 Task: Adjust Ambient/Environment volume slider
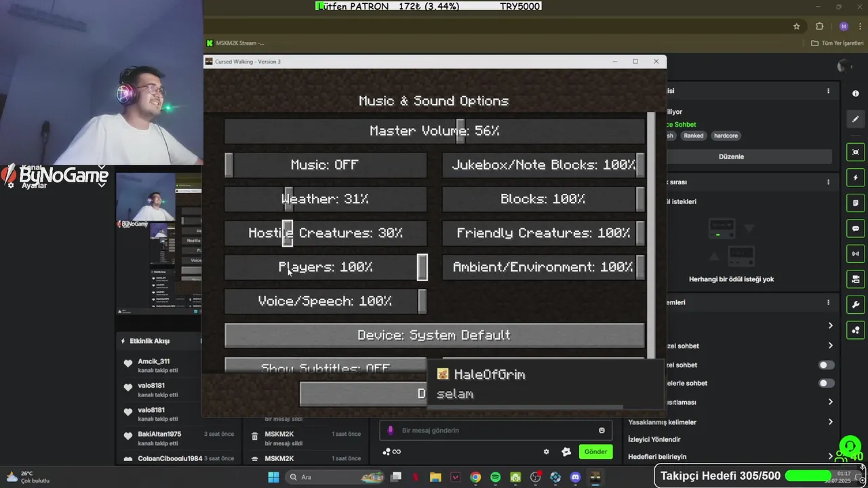[543, 267]
